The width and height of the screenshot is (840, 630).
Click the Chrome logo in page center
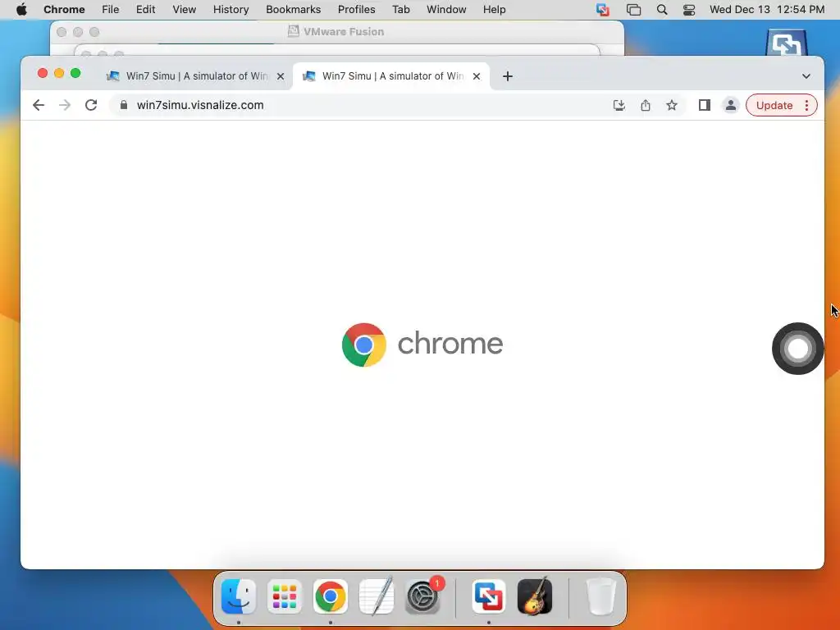point(363,345)
